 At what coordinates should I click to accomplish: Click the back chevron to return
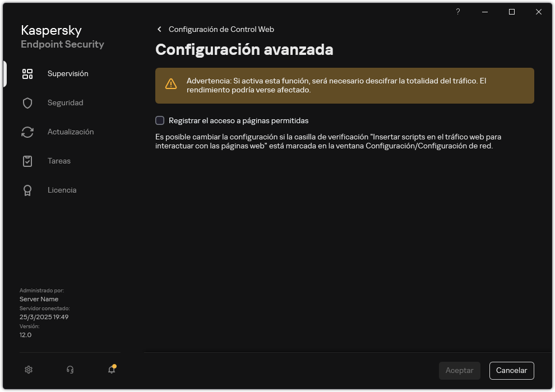159,29
